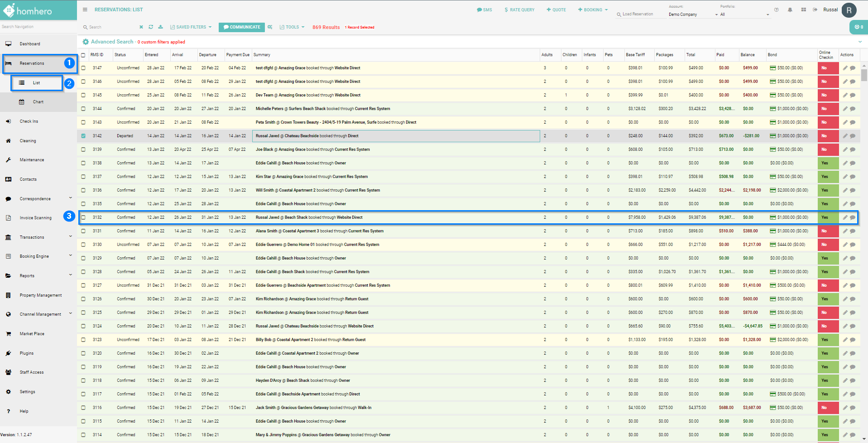This screenshot has height=443, width=868.
Task: Open the notifications bell icon
Action: point(790,10)
